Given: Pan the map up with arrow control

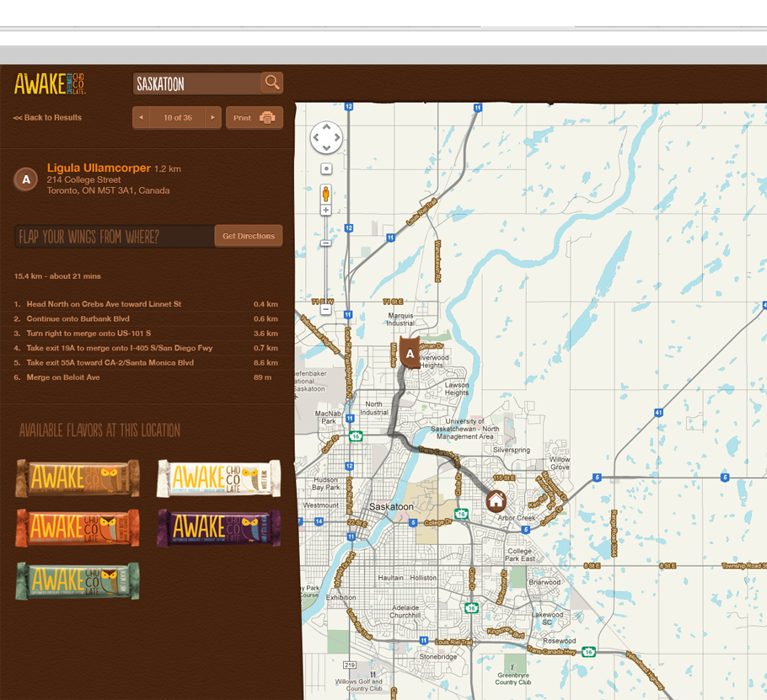Looking at the screenshot, I should click(x=326, y=127).
